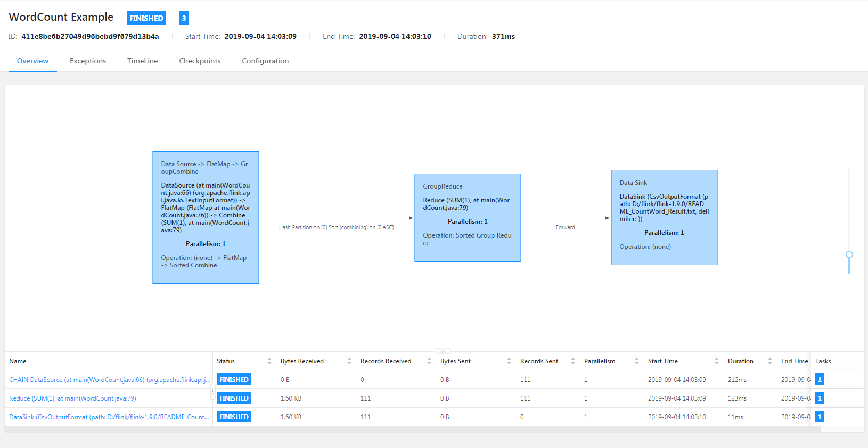Sort by Bytes Received sort arrows
This screenshot has height=448, width=868.
[x=349, y=361]
